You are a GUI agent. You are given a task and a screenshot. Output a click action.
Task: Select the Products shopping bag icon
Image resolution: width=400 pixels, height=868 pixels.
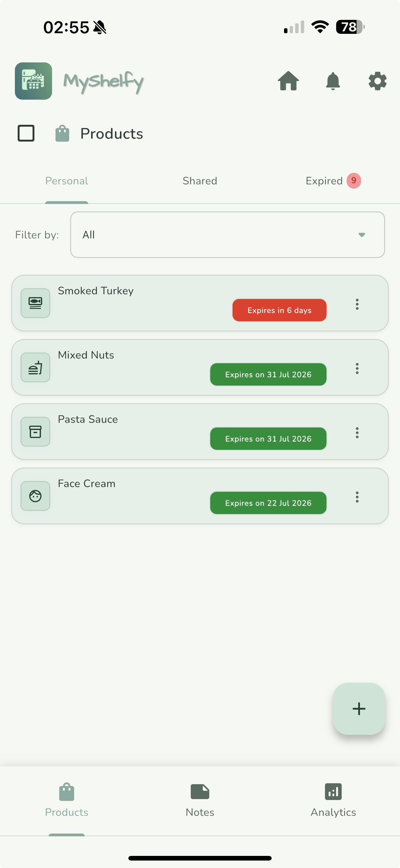[62, 133]
